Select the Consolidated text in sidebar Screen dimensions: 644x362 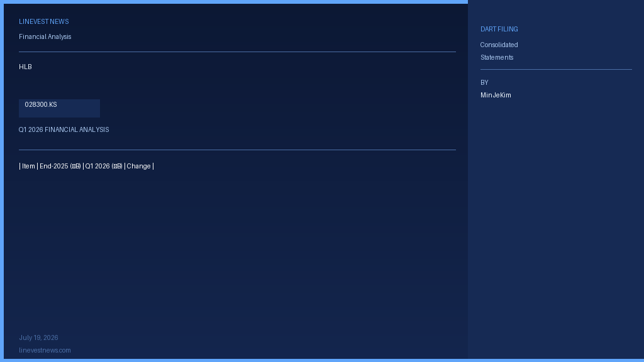[499, 45]
